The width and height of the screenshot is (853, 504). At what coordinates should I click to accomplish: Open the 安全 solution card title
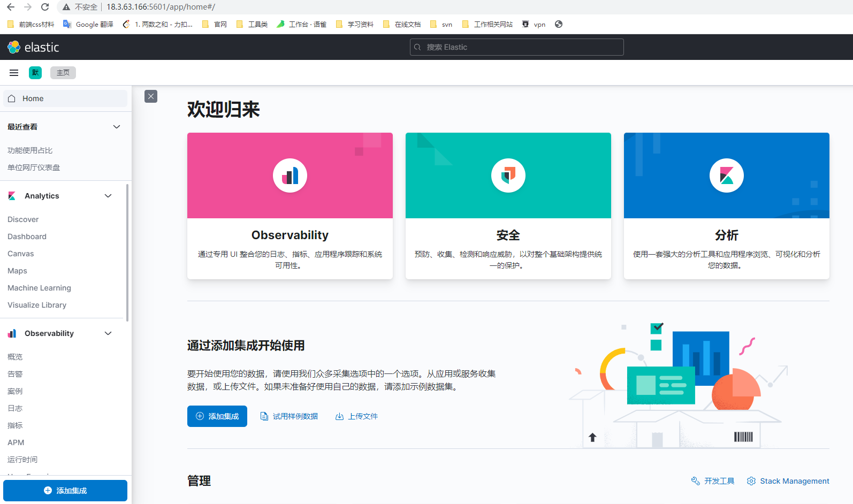(x=508, y=235)
